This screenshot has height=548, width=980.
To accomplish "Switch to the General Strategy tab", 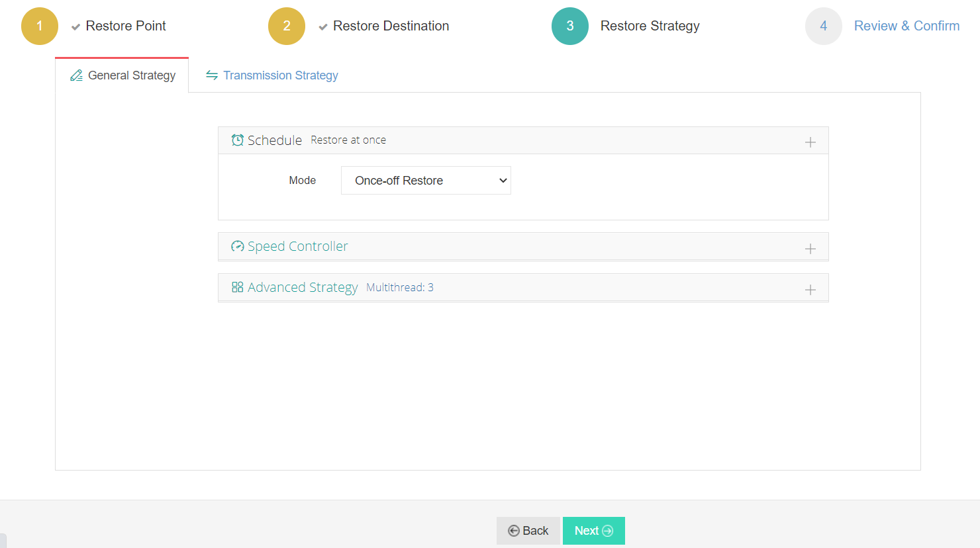I will (x=122, y=75).
